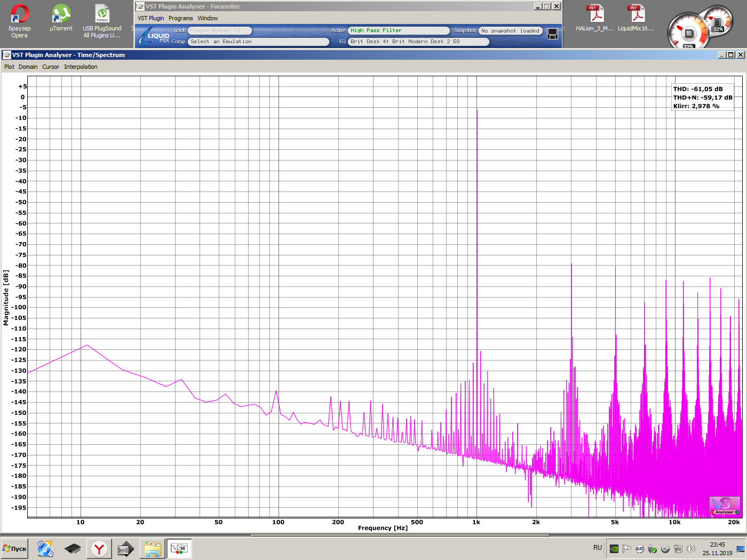Open the Opera browser desktop shortcut

(x=20, y=21)
